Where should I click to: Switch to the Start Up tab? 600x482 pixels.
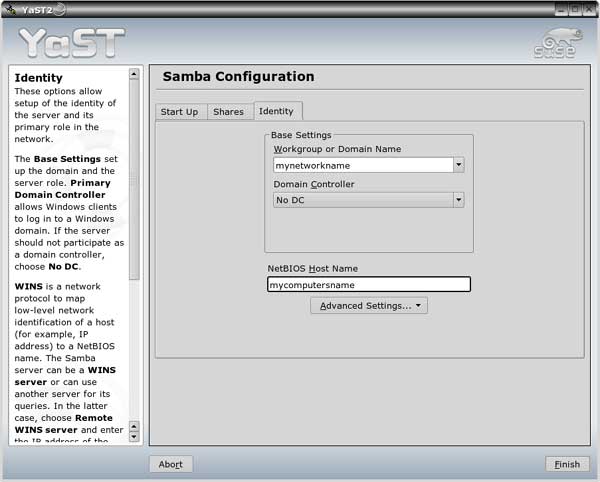coord(179,112)
